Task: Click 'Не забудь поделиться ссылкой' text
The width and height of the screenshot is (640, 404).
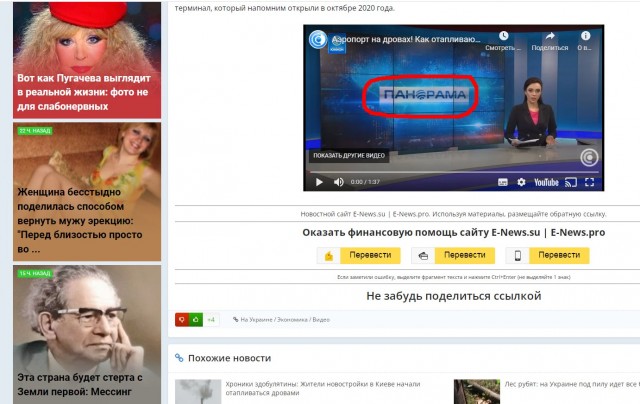Action: (x=453, y=296)
